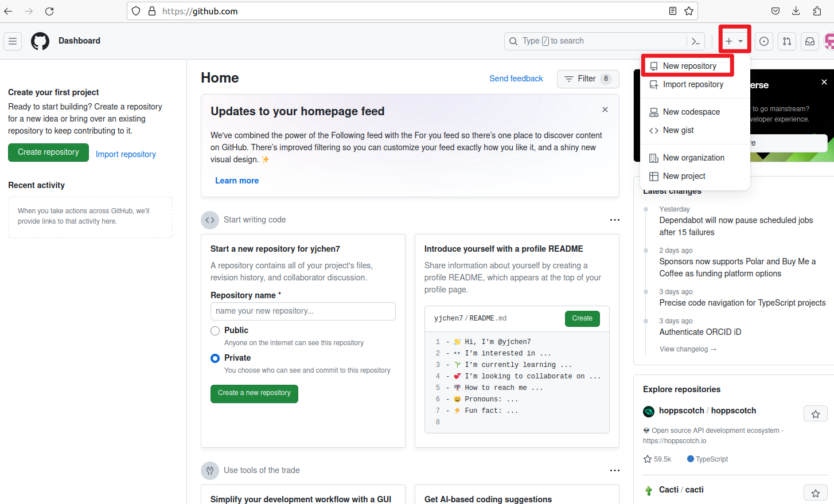
Task: Star the hoppscotch repository
Action: [816, 414]
